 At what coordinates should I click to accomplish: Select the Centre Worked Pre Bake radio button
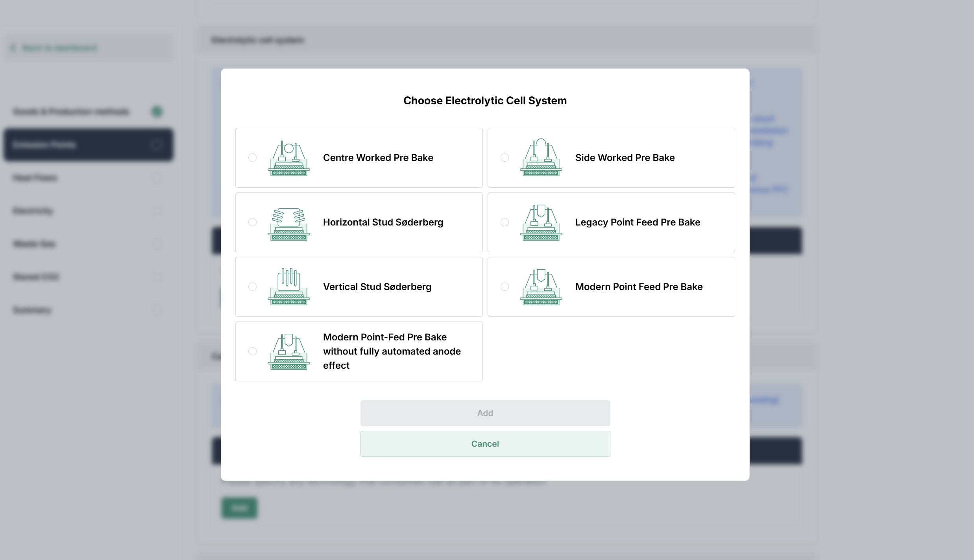tap(253, 158)
